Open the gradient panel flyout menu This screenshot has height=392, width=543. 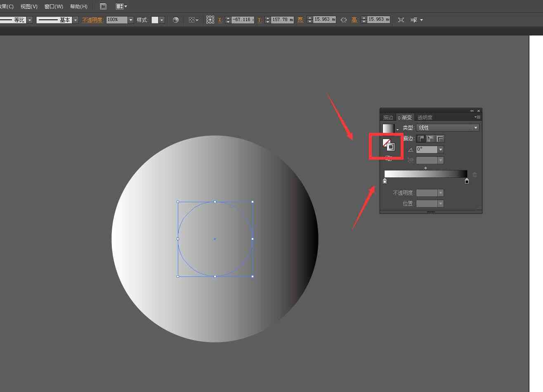click(477, 117)
